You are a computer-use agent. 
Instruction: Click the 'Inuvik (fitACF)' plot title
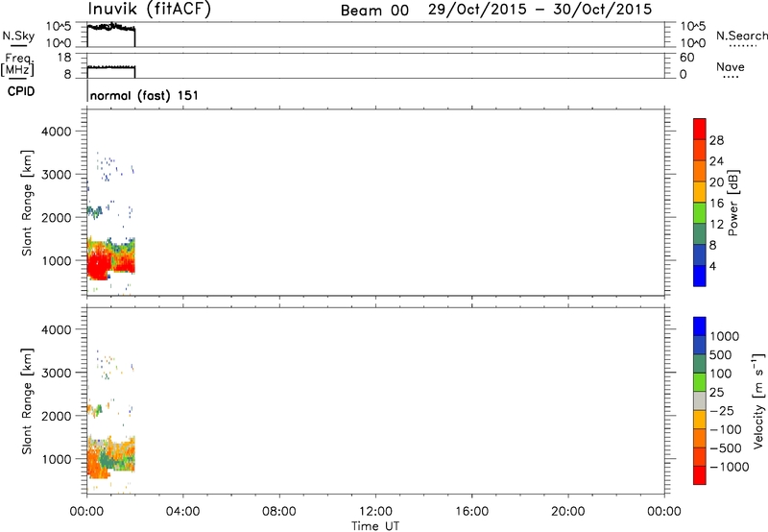150,10
